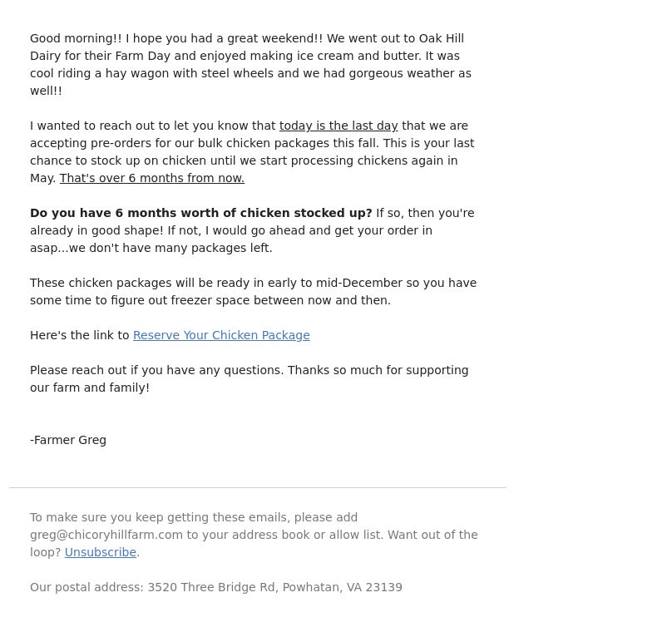
Task: Click 'asap...we don't have many packages left' text
Action: 151,248
